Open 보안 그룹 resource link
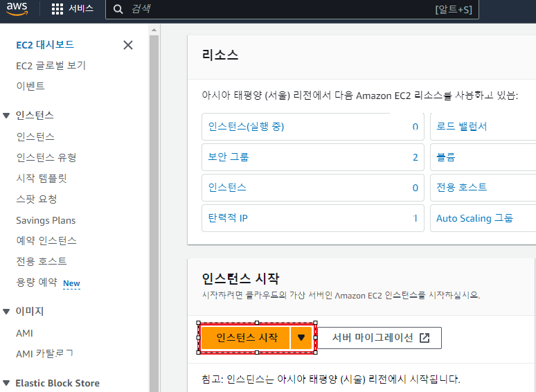Screen dimensions: 536x392 pyautogui.click(x=229, y=157)
